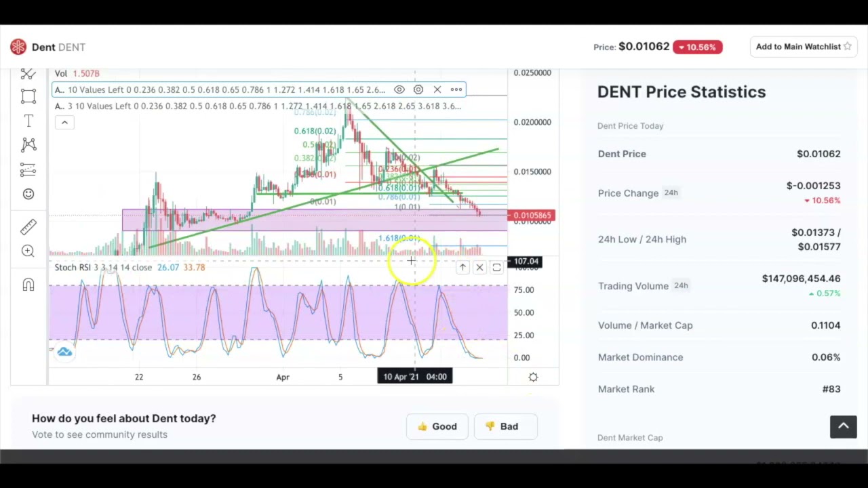
Task: Select the trend line drawing tool
Action: (28, 73)
